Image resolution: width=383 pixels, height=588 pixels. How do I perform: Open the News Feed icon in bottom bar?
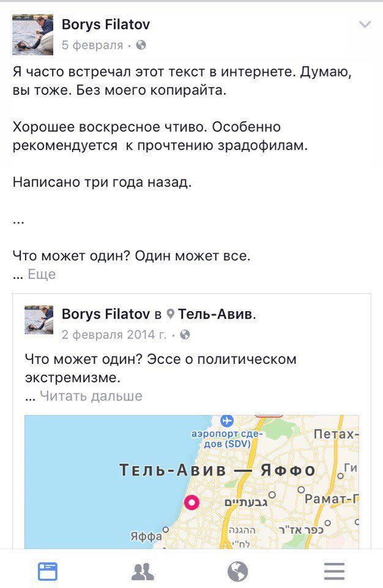click(48, 571)
